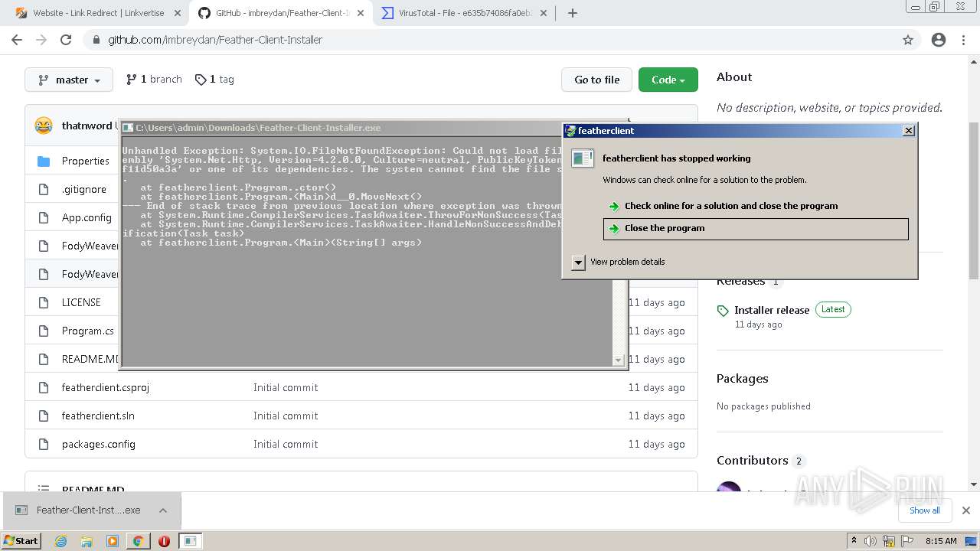Close the downloads bar
Screen dimensions: 980x551
[966, 510]
